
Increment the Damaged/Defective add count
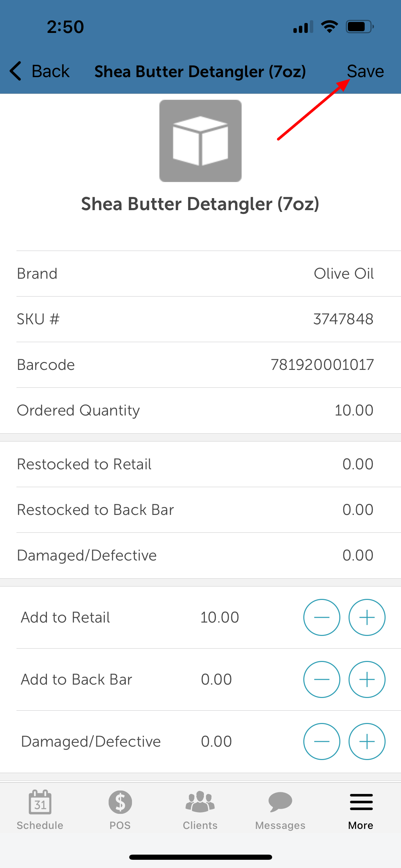point(367,742)
